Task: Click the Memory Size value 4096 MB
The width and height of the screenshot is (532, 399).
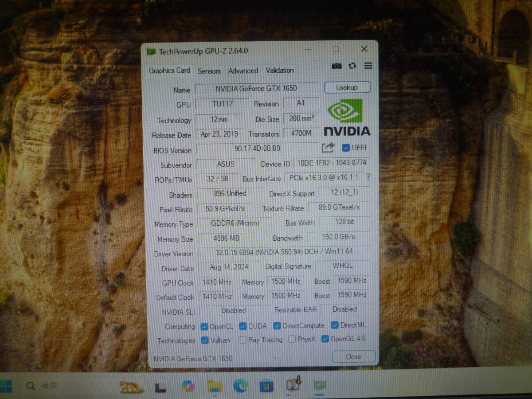Action: 226,238
